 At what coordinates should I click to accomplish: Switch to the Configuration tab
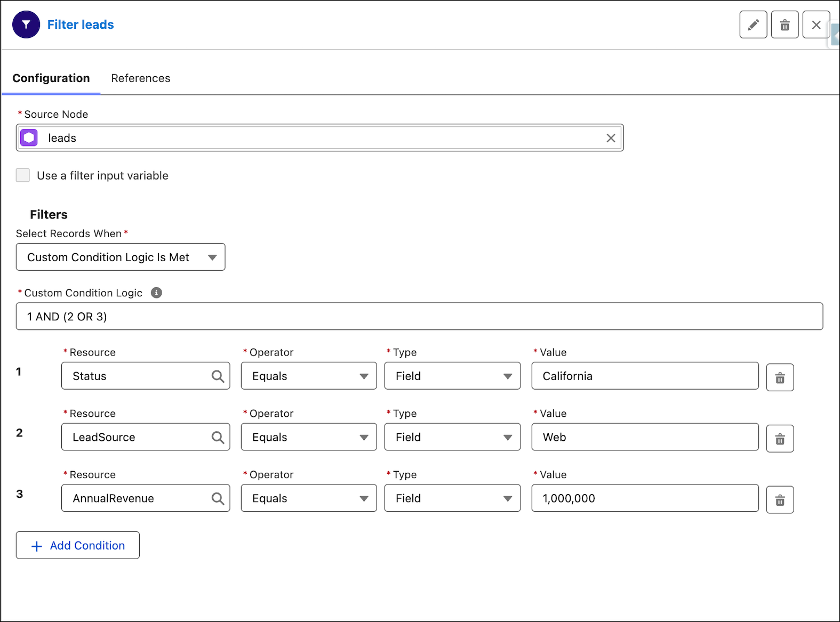pos(51,78)
